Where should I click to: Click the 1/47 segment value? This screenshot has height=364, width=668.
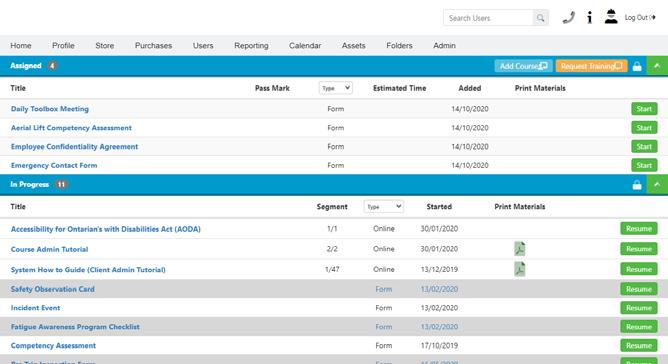click(332, 269)
